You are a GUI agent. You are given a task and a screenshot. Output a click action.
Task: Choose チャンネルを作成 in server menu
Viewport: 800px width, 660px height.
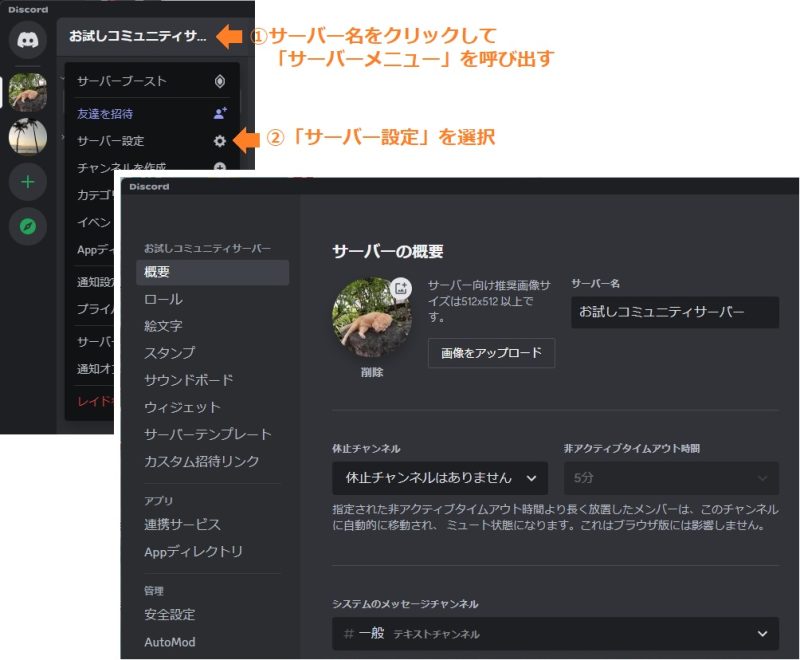(x=152, y=167)
